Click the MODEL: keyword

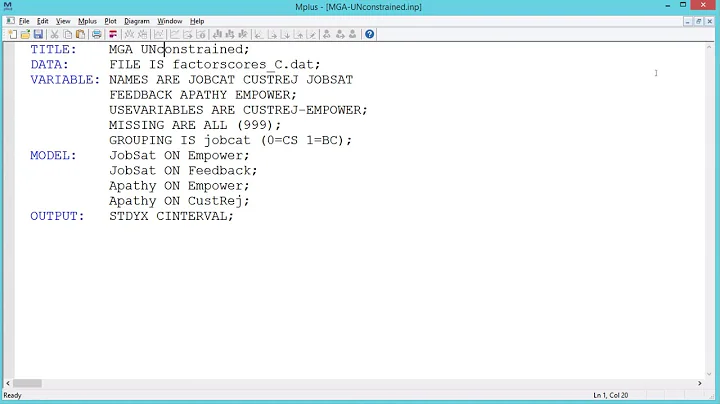click(x=53, y=155)
